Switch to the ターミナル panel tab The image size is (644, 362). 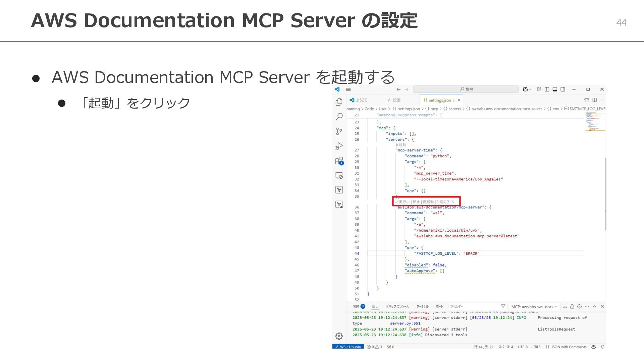tap(422, 306)
